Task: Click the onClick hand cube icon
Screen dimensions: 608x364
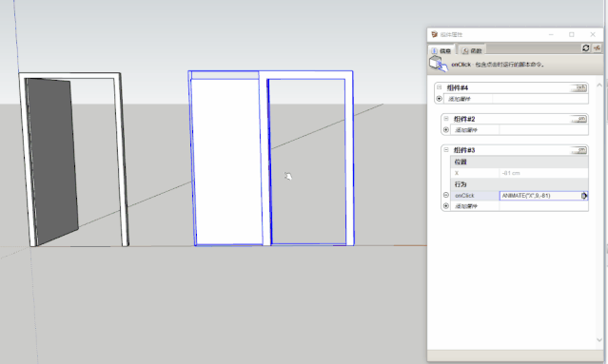Action: [x=439, y=64]
